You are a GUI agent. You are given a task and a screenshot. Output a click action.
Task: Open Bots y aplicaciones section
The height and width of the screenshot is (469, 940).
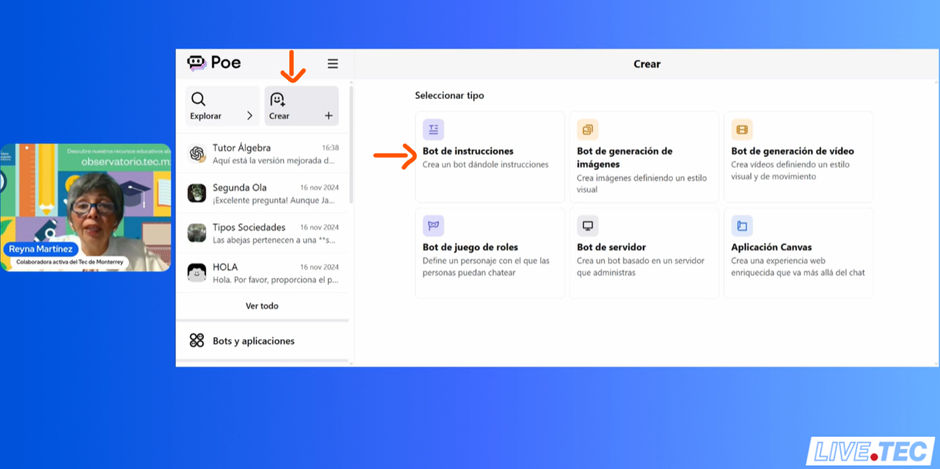point(253,341)
